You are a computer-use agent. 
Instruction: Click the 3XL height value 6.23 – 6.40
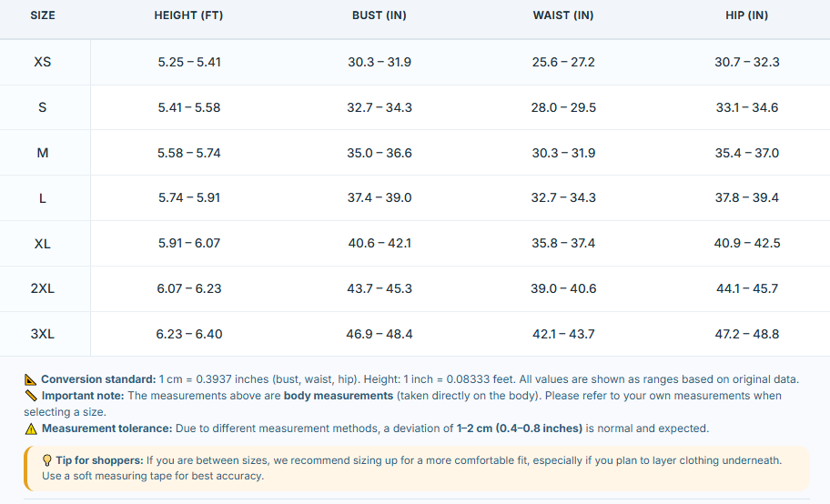click(x=189, y=334)
